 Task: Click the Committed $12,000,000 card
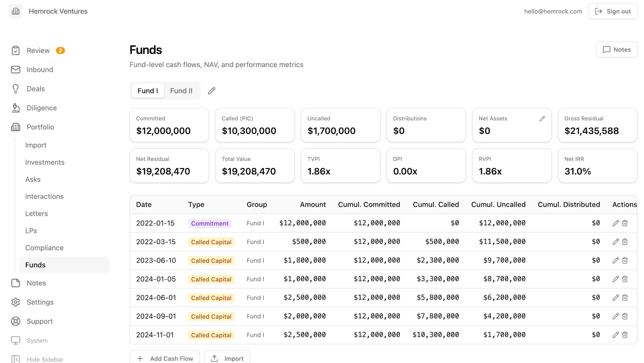click(169, 125)
